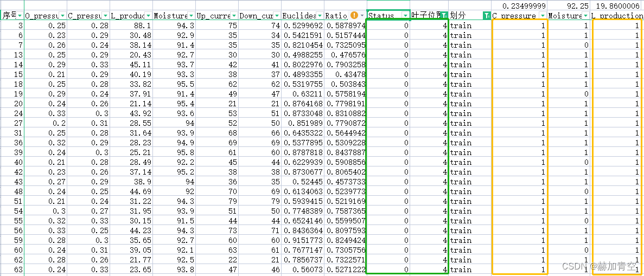This screenshot has width=644, height=276.
Task: Select L_production cell 88.1
Action: [x=131, y=25]
